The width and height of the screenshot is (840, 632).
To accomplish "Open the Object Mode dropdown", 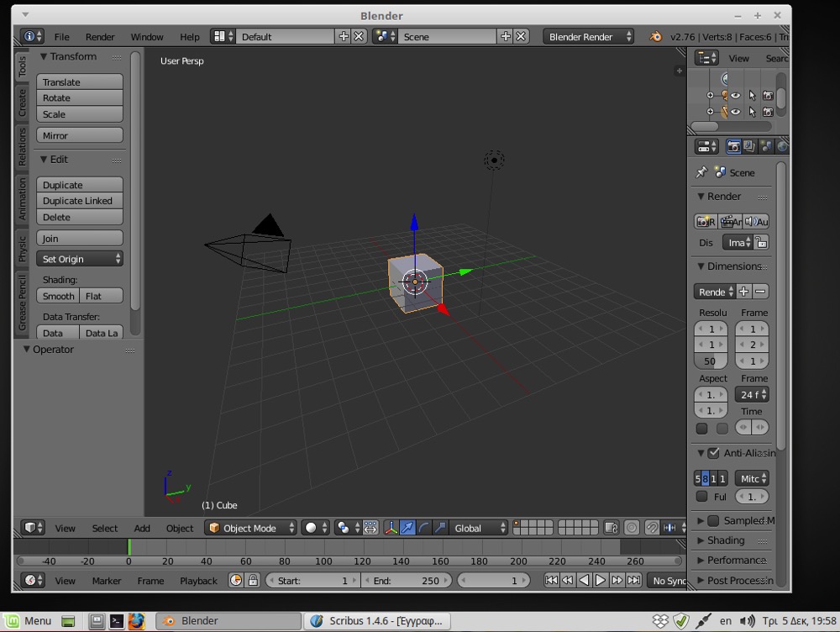I will tap(251, 528).
